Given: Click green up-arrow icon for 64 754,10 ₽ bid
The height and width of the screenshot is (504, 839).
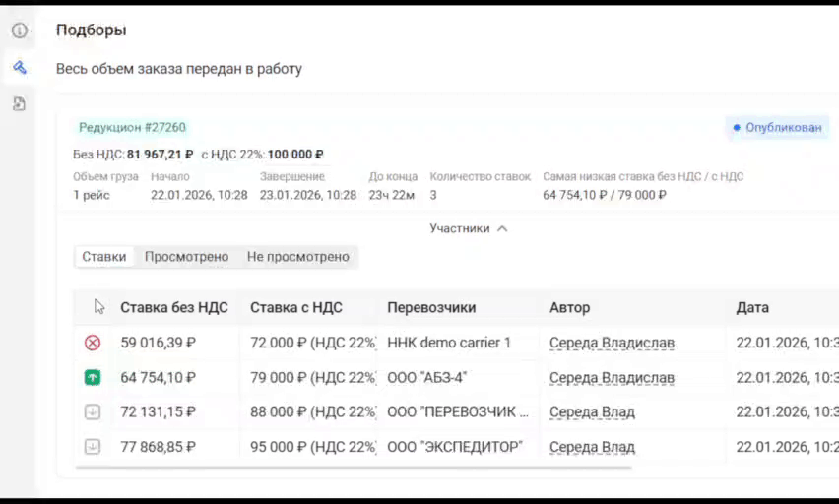Looking at the screenshot, I should 93,377.
